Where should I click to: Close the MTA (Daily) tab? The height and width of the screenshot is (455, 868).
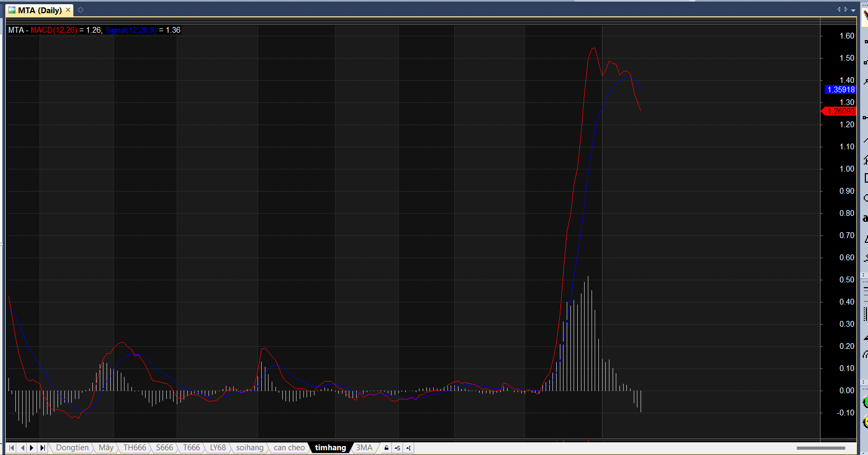click(x=68, y=10)
